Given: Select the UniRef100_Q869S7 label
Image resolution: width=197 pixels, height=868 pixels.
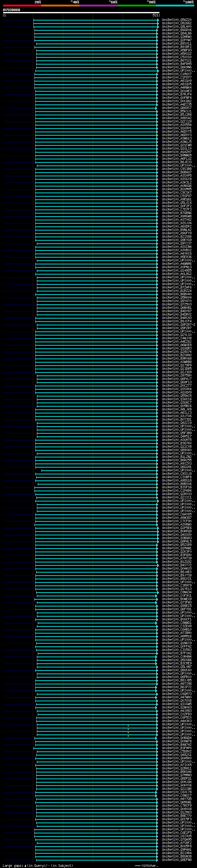Looking at the screenshot, I should coord(177,108).
